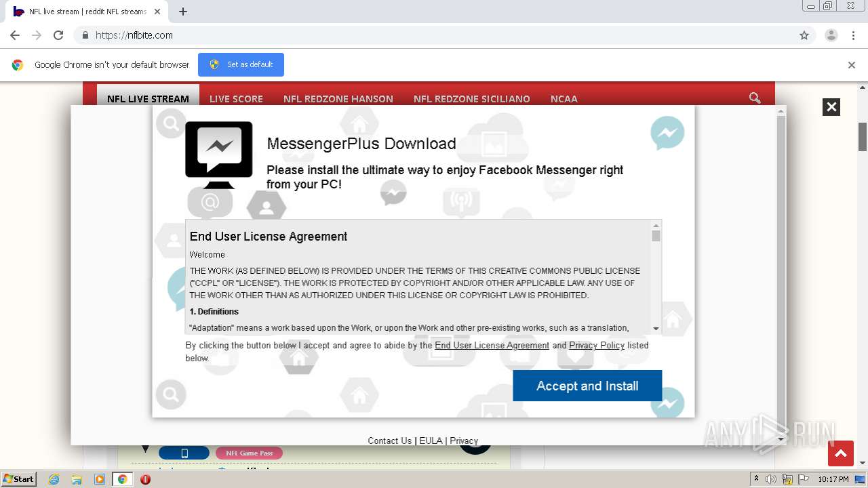Click the End User License Agreement heading
The height and width of the screenshot is (488, 868).
[x=269, y=237]
